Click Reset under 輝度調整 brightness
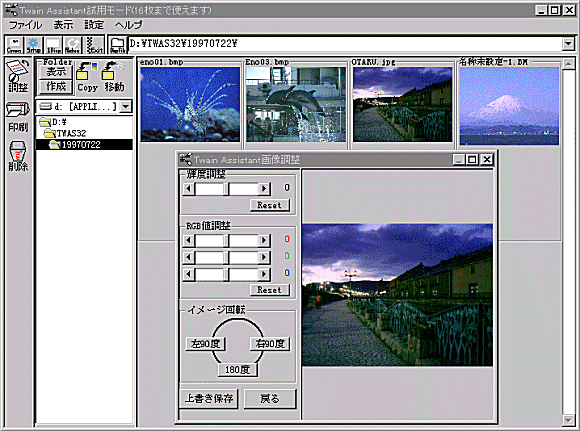Viewport: 580px width, 431px height. coord(270,205)
